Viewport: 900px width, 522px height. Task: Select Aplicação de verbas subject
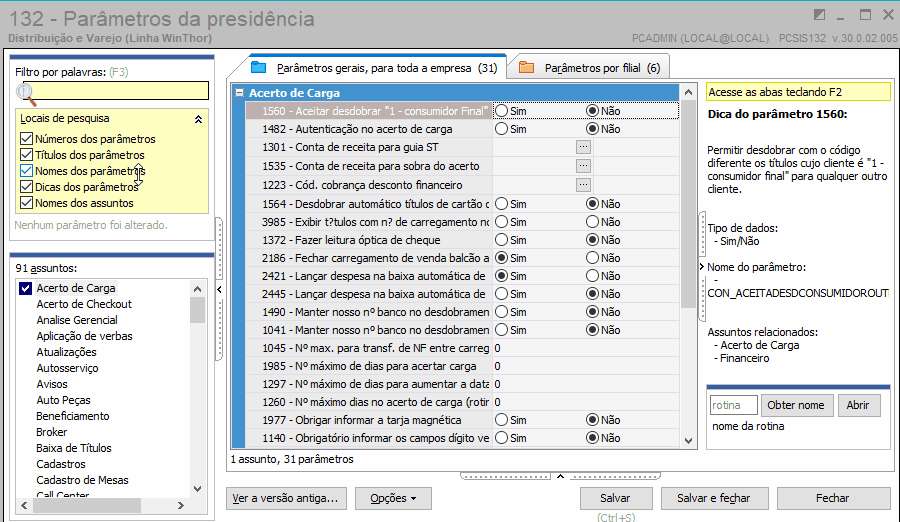click(84, 336)
